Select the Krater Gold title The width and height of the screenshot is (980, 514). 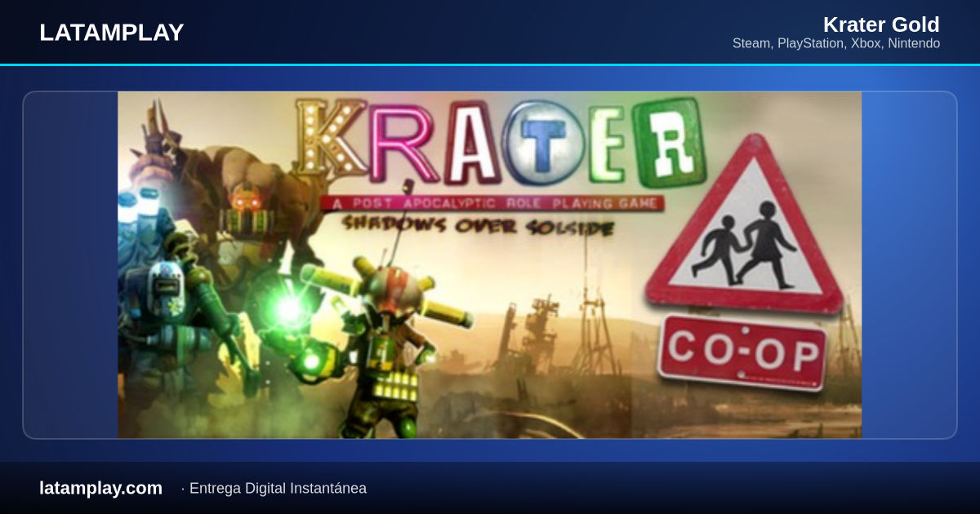pyautogui.click(x=881, y=24)
